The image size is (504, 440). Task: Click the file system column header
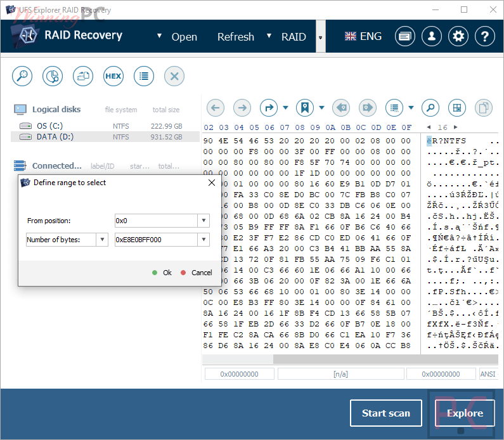click(x=121, y=110)
